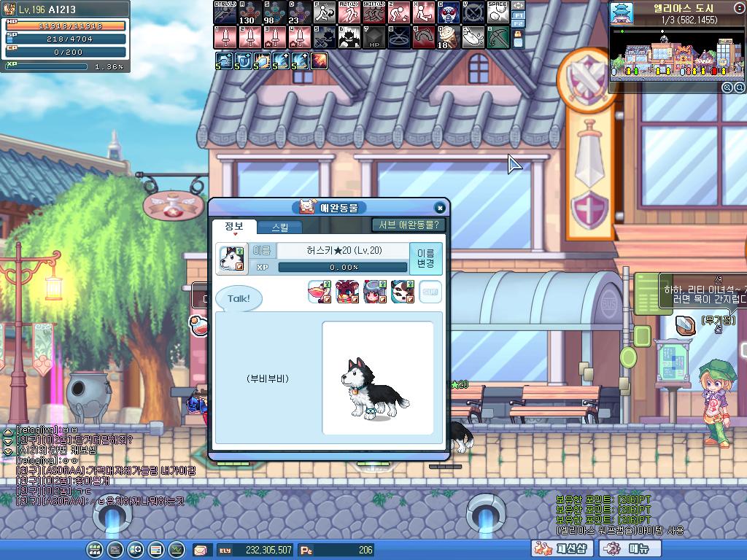
Task: Open the chat log icon on bottom bar
Action: 115,550
